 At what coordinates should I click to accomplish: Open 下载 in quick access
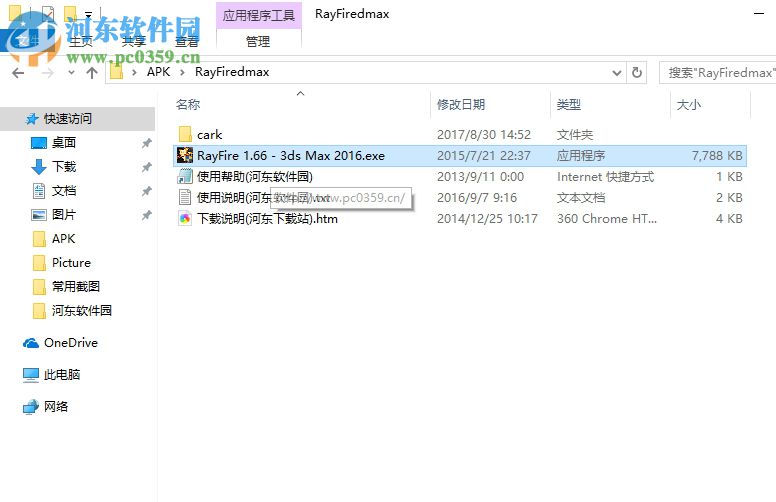[x=64, y=166]
